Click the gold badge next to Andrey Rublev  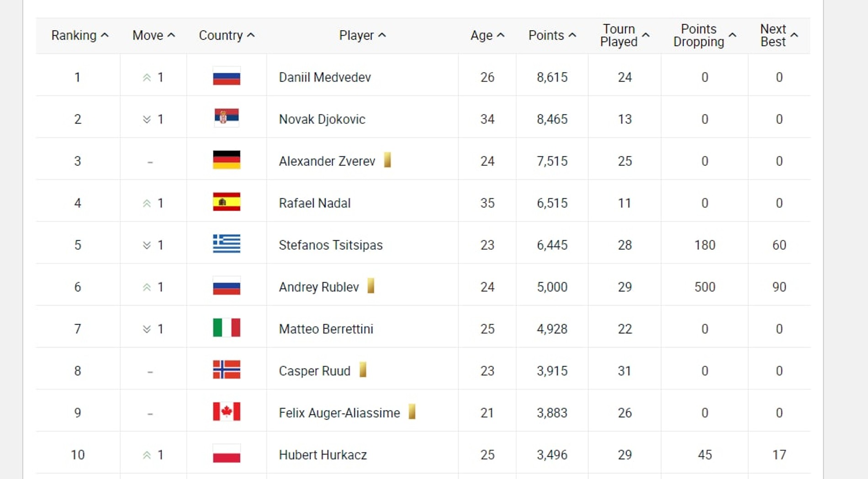tap(371, 286)
